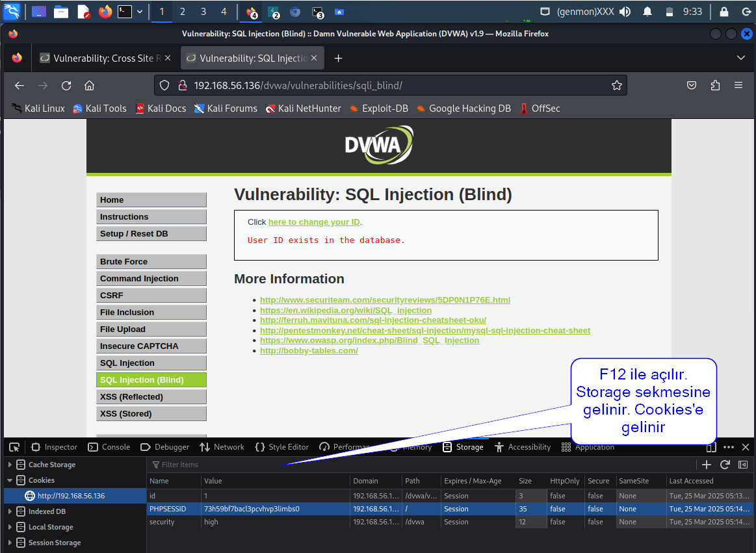Click the URL address bar

[x=391, y=85]
